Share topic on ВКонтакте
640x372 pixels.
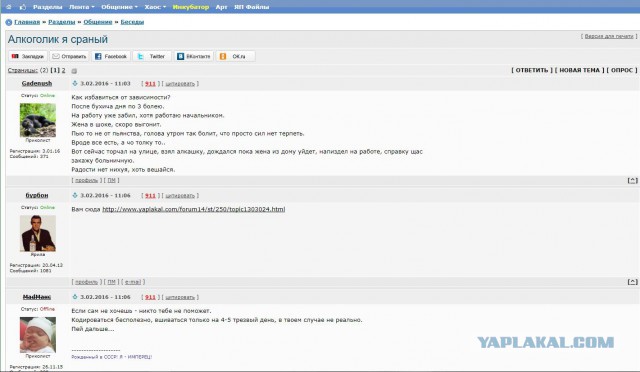coord(194,56)
